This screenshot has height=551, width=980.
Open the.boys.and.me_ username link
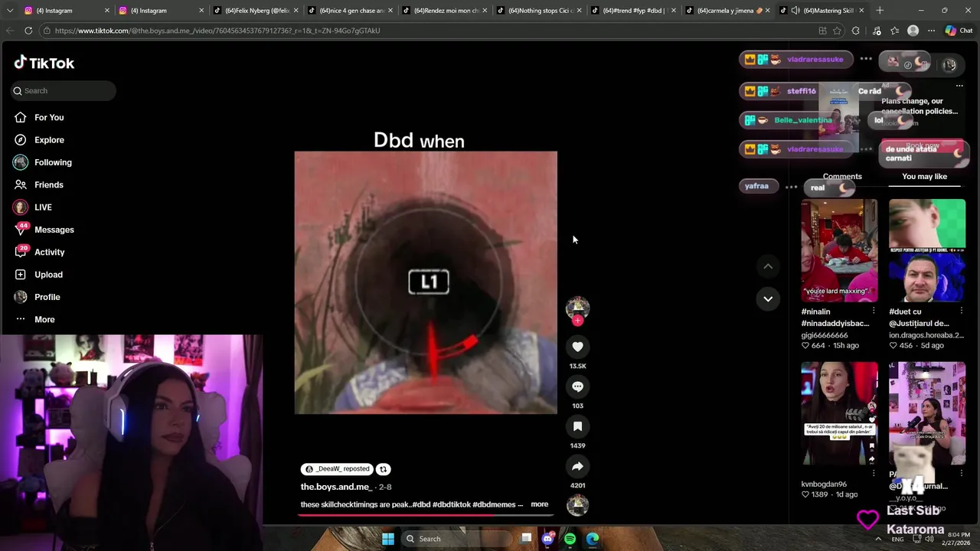pos(335,487)
